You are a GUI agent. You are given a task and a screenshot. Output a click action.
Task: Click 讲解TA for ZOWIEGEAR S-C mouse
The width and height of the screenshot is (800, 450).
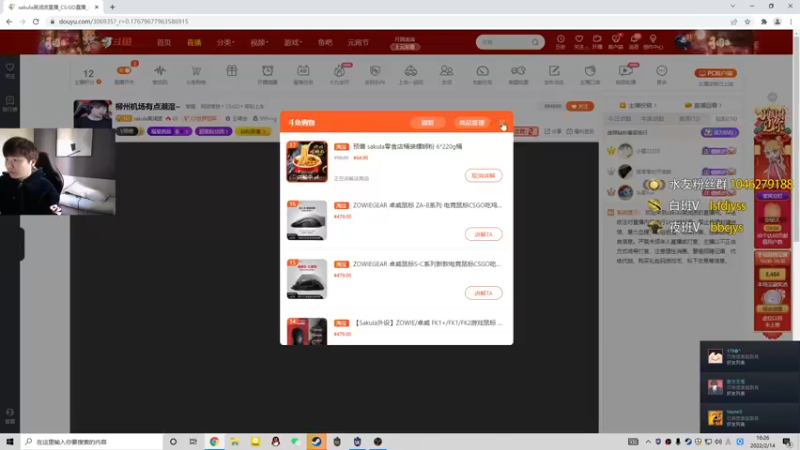(x=483, y=293)
